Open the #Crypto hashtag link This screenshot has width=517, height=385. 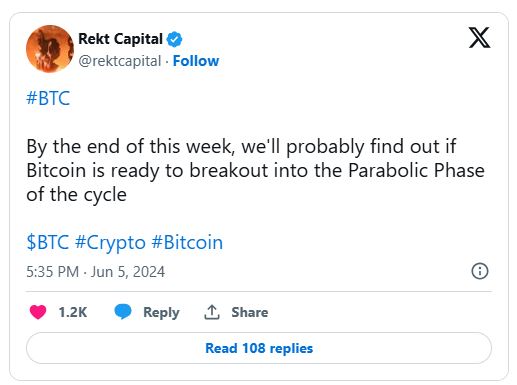click(110, 243)
